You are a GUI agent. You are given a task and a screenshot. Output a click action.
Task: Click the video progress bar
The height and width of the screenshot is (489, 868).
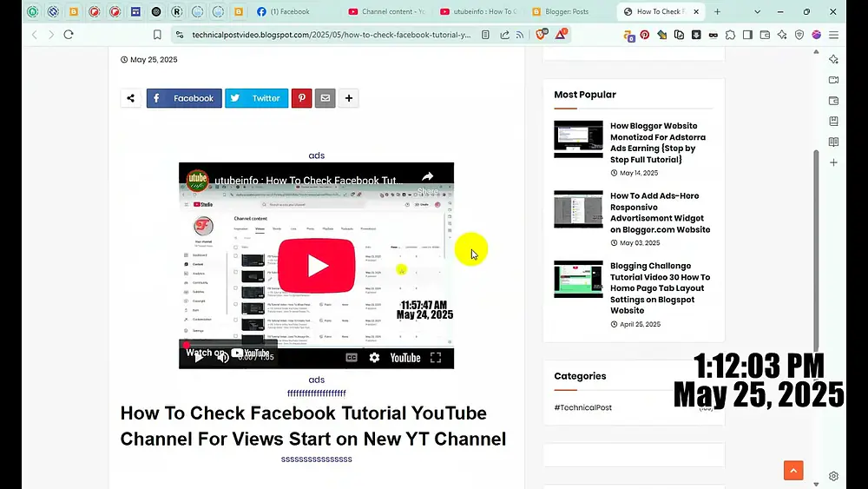click(316, 346)
